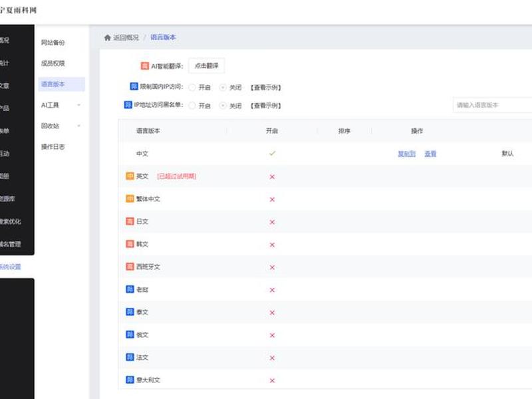
Task: Open 查看示例 for 限制国内IP访问
Action: pyautogui.click(x=265, y=88)
